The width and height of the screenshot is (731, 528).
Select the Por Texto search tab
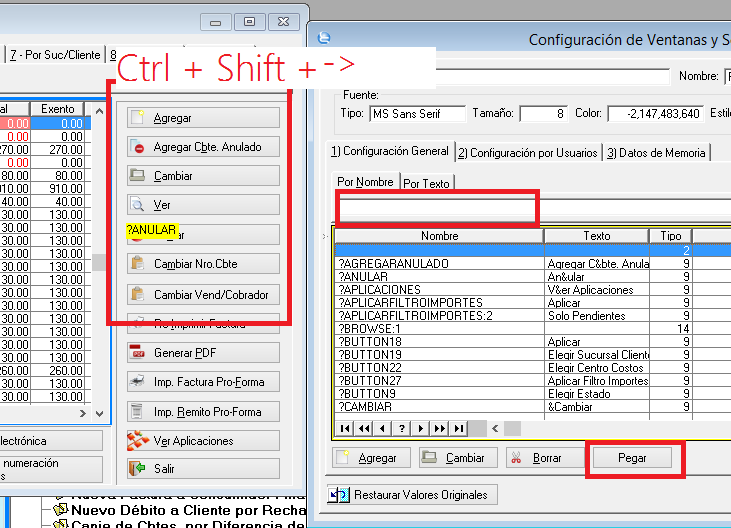(426, 183)
